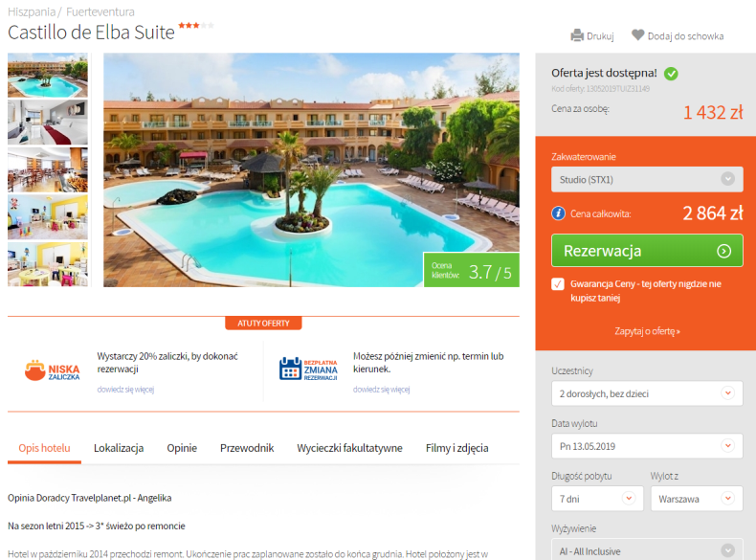Click the blue info icon beside Cena całkowita
This screenshot has height=560, width=756.
click(x=558, y=213)
